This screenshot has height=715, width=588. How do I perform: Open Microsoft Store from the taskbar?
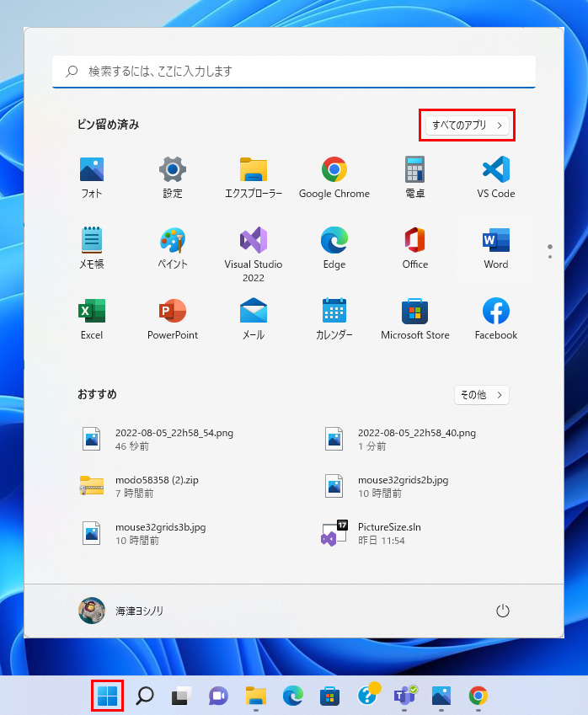tap(330, 696)
